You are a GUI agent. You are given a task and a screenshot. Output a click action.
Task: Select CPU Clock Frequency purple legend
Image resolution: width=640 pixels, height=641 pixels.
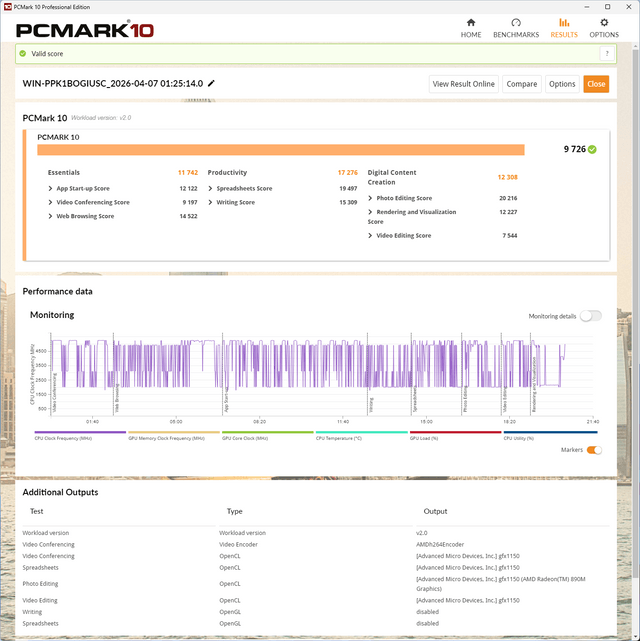(80, 435)
